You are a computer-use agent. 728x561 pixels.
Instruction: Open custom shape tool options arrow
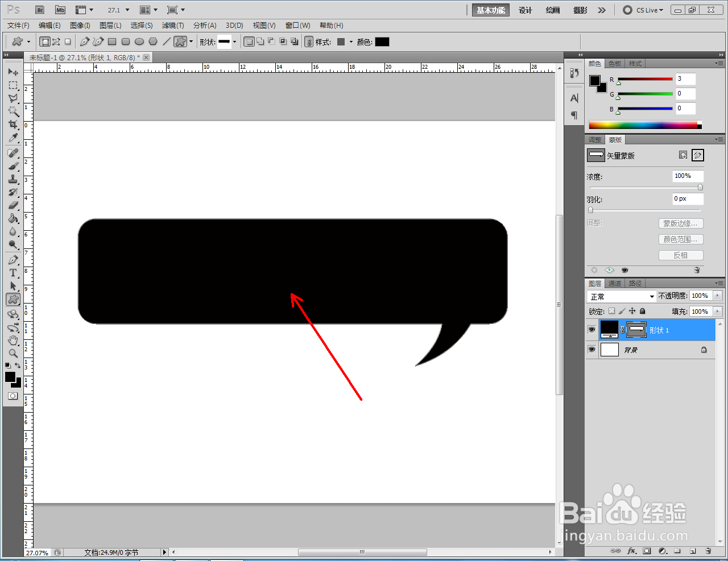point(191,41)
